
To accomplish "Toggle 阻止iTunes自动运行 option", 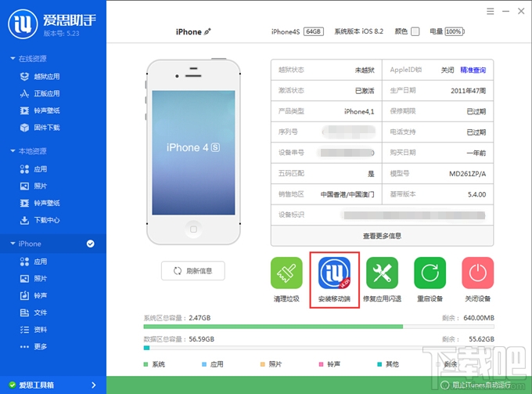I will tap(476, 385).
